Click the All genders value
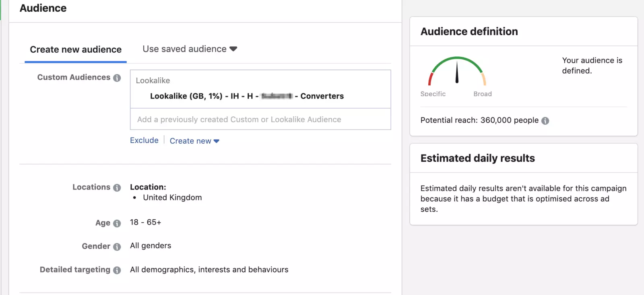 coord(151,246)
